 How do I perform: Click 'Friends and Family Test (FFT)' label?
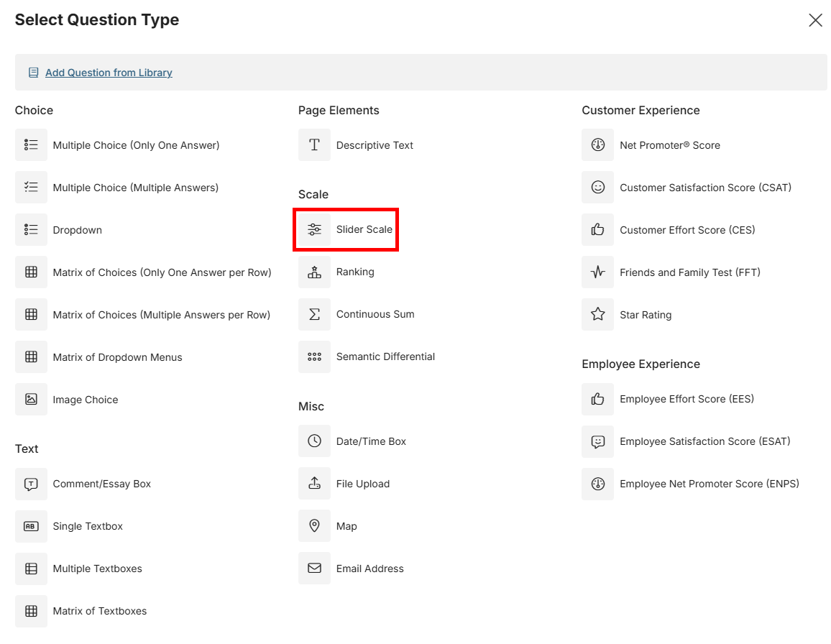(x=690, y=272)
